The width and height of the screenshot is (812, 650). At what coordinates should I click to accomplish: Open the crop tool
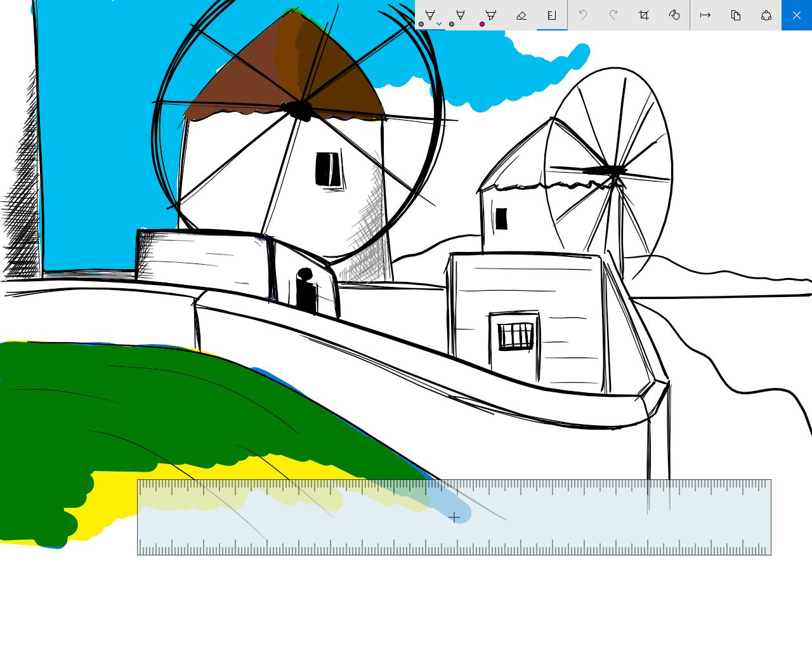pos(644,15)
